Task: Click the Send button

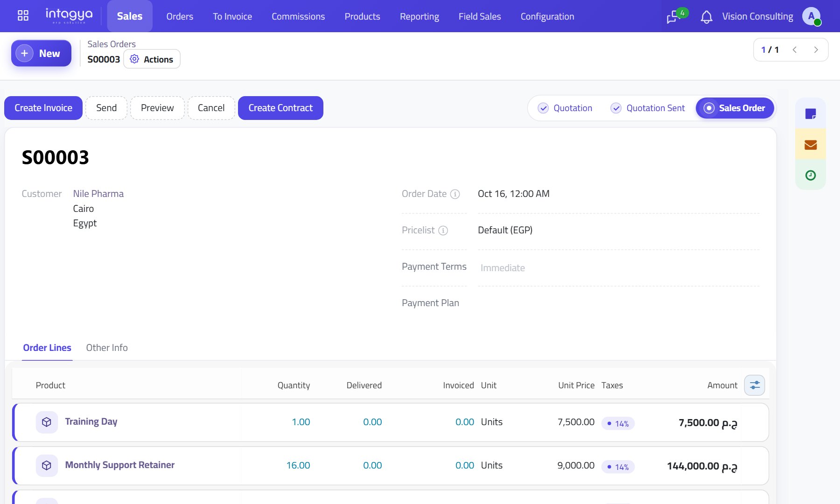Action: tap(106, 108)
